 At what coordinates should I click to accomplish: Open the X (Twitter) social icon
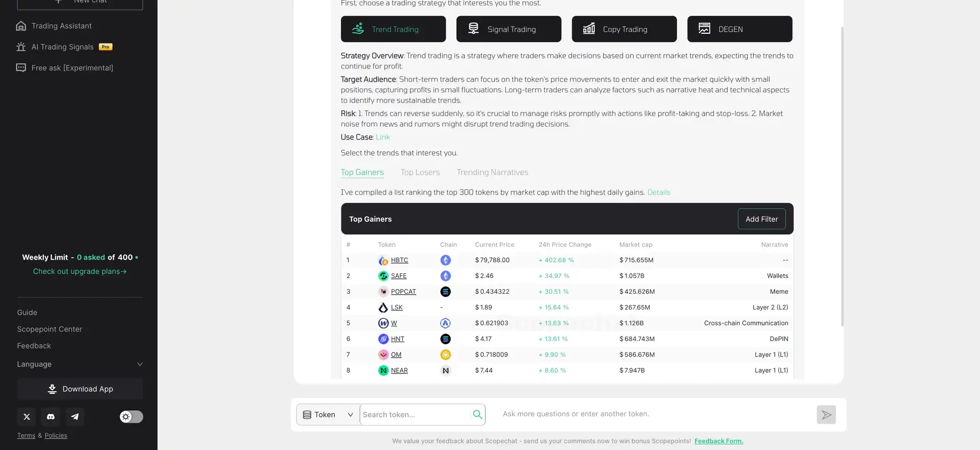tap(27, 417)
